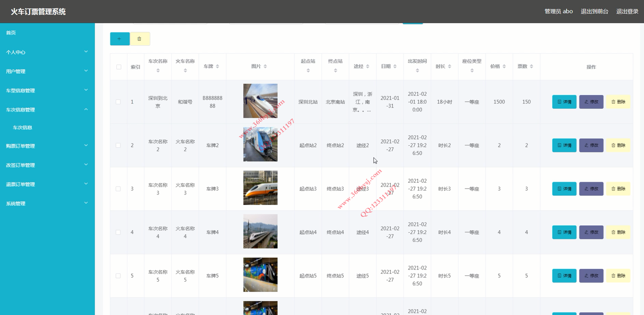
Task: Click the 北京南站 cell
Action: click(335, 102)
